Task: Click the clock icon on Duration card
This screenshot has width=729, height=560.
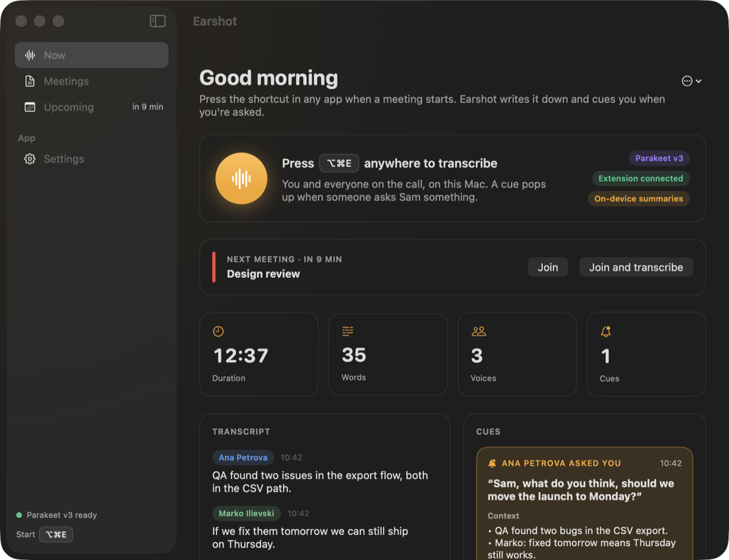Action: 218,331
